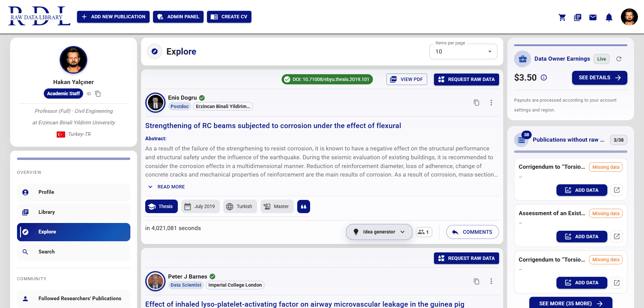Click the Explore compass icon in header
644x308 pixels.
click(x=154, y=52)
